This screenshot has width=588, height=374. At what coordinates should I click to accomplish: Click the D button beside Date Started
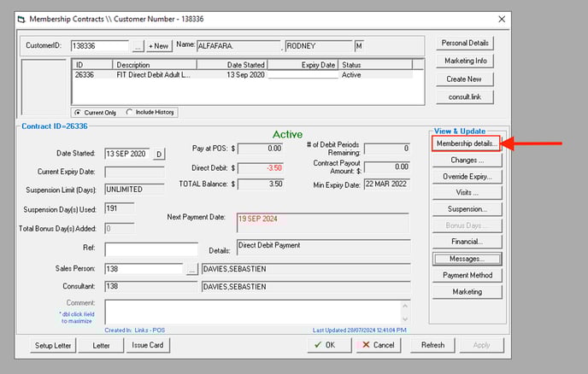point(159,154)
